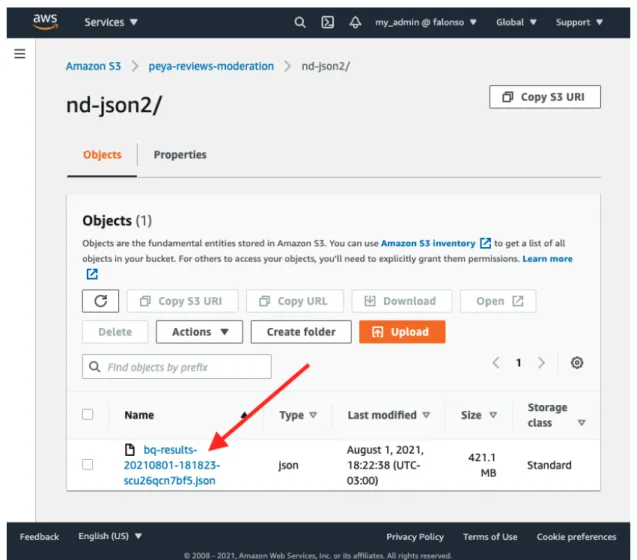Open the search magnifier in header
Viewport: 637px width, 560px height.
click(x=300, y=22)
